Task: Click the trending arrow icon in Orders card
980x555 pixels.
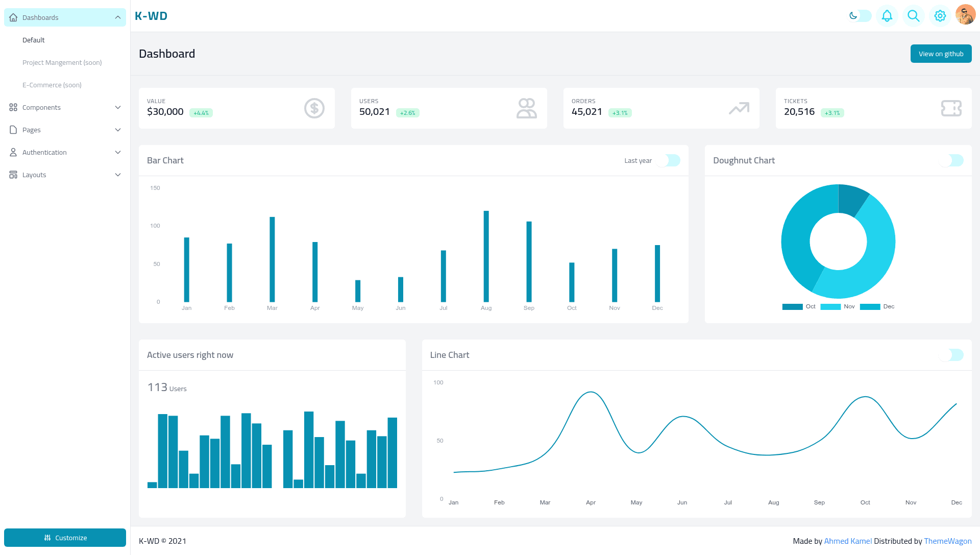Action: click(x=739, y=108)
